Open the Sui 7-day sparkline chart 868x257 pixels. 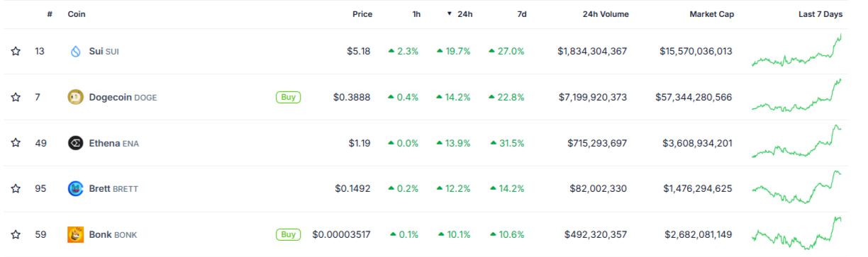[797, 51]
